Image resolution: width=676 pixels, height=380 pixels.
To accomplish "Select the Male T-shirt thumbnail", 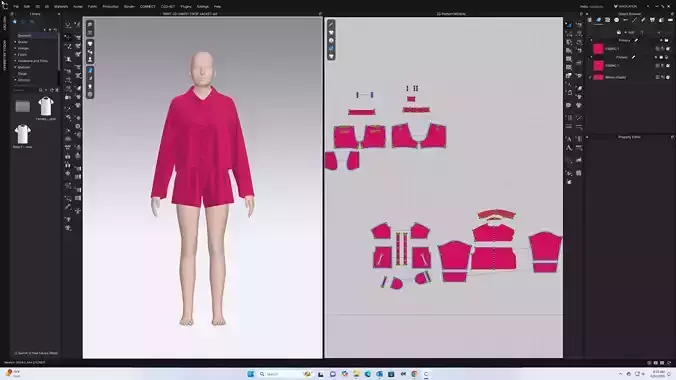I will pos(22,134).
